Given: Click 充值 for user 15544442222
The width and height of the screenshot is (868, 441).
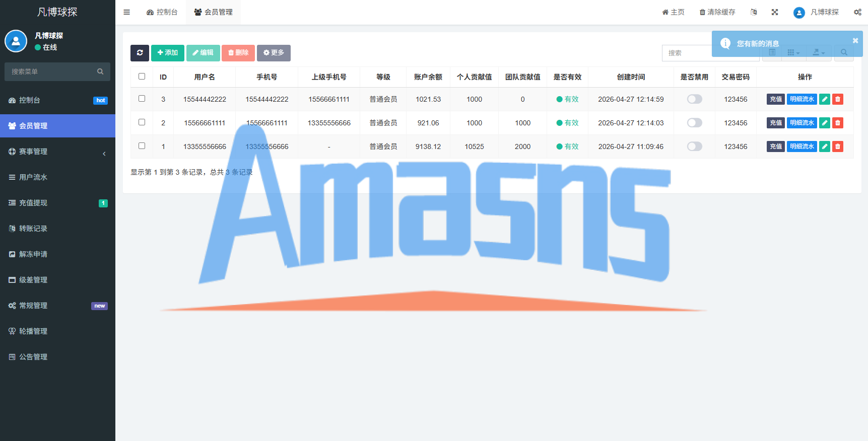Looking at the screenshot, I should coord(776,99).
